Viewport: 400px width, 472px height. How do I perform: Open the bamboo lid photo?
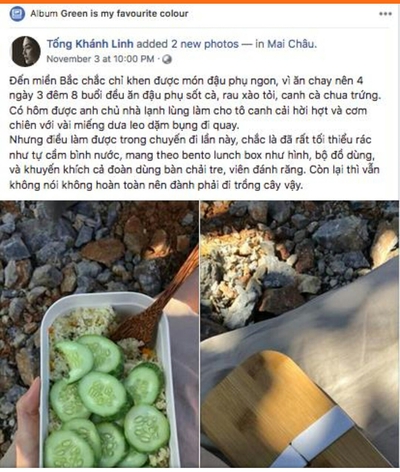(x=299, y=334)
